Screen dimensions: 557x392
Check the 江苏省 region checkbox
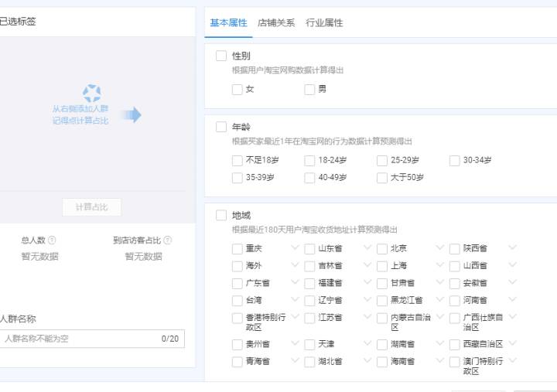(x=309, y=318)
